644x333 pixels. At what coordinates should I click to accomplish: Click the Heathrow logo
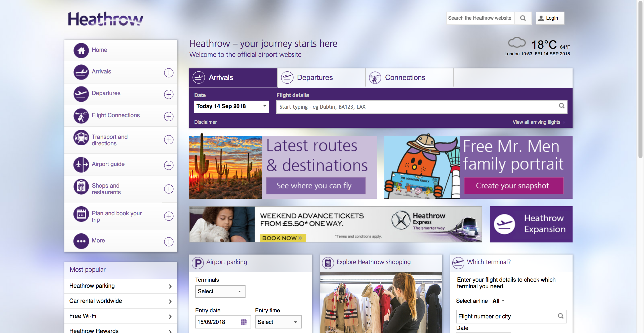coord(106,19)
